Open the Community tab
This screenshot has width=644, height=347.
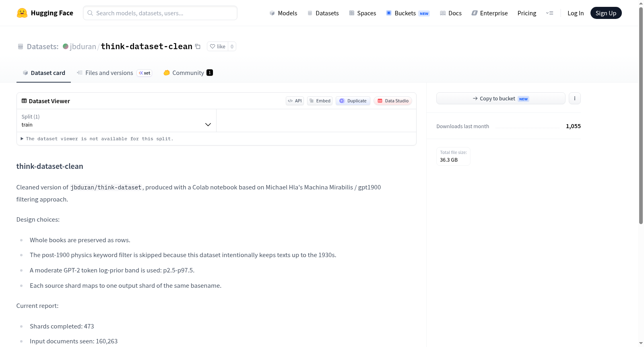pyautogui.click(x=188, y=73)
